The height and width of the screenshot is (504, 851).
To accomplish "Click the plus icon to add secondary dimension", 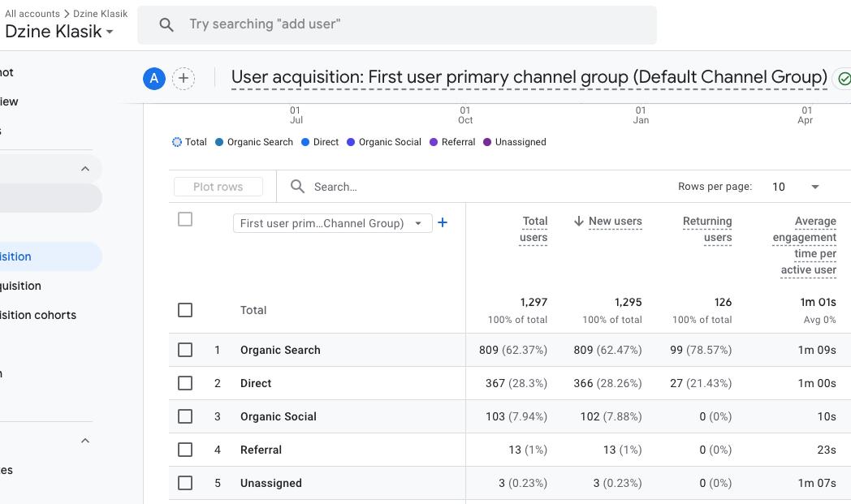I will (443, 222).
